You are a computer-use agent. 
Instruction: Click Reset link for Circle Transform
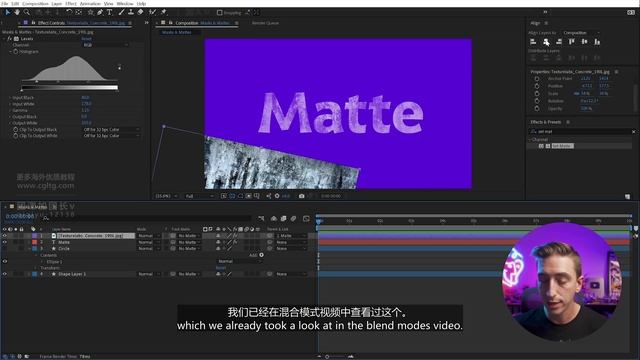click(221, 268)
